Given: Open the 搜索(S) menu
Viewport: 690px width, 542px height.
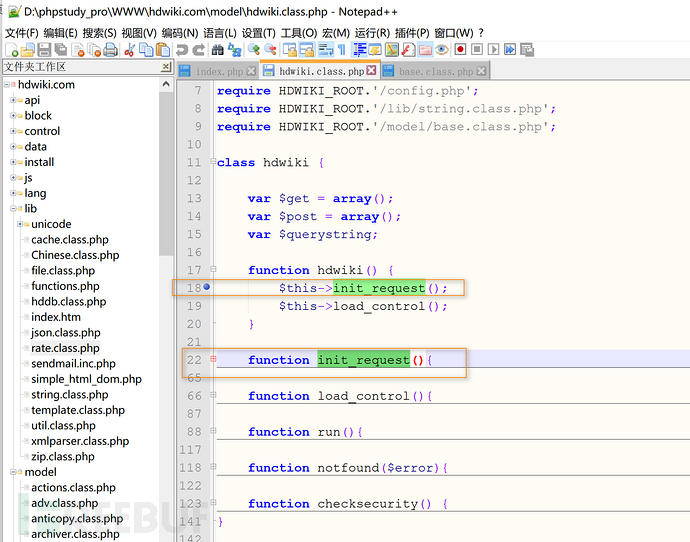Looking at the screenshot, I should (99, 33).
